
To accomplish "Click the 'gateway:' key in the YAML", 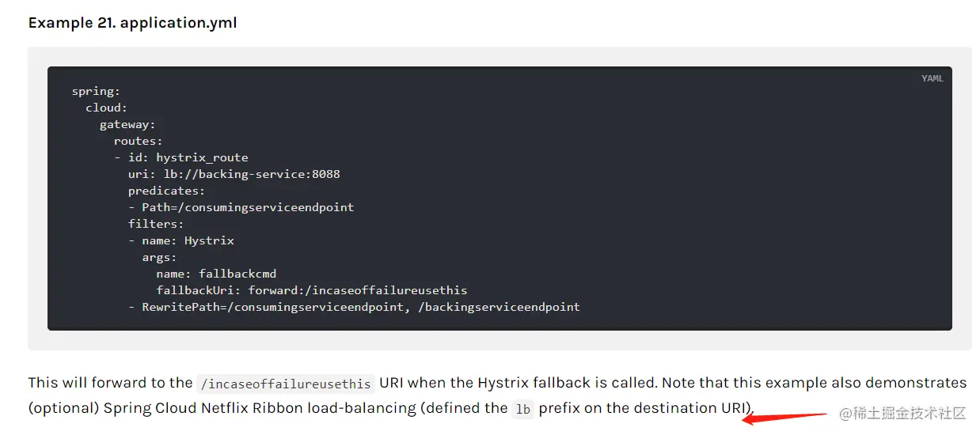I will pos(127,124).
